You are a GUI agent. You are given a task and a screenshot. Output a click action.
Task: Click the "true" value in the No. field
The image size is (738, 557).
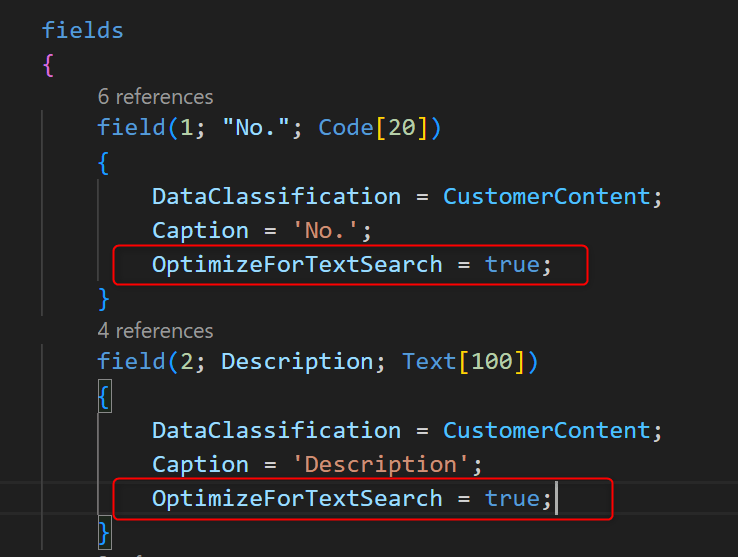pos(512,265)
